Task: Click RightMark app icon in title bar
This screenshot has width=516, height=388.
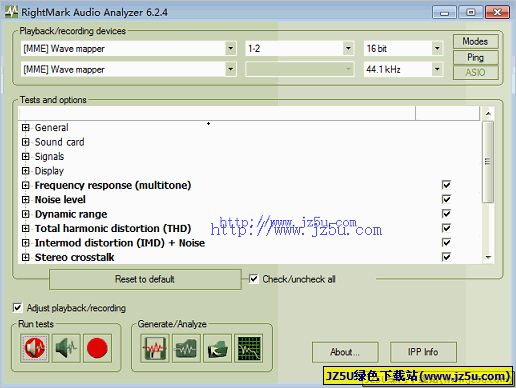Action: 12,12
